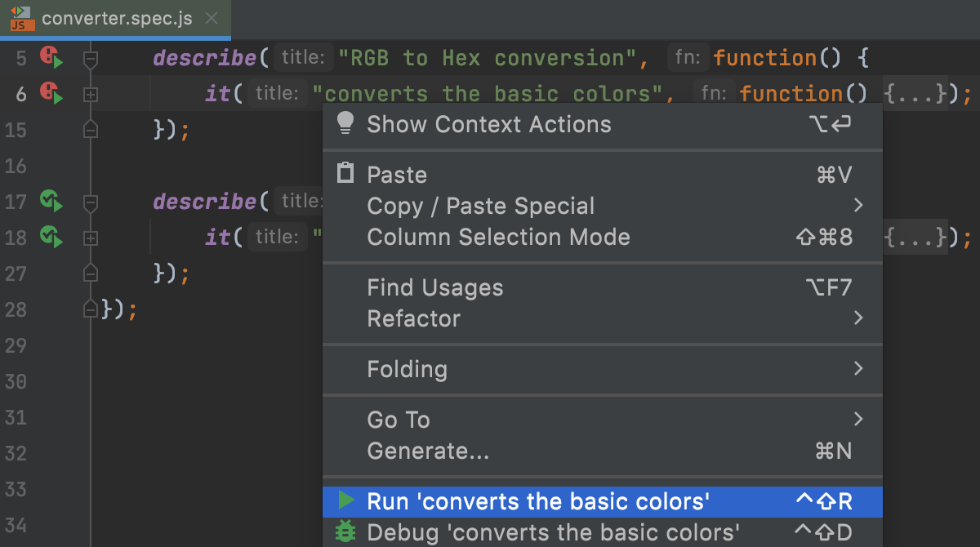Choose Find Usages from the context menu
Viewport: 980px width, 547px height.
(434, 287)
